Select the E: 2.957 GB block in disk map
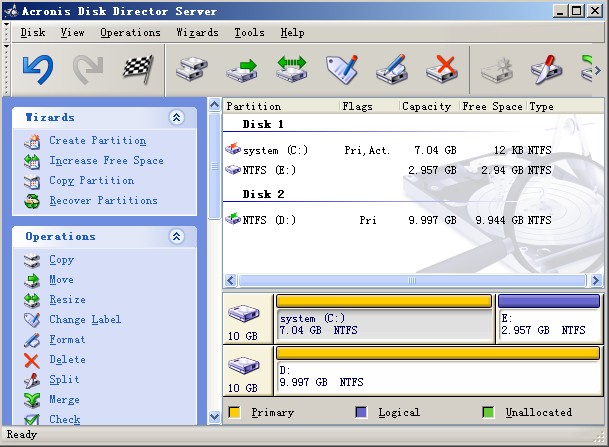The height and width of the screenshot is (447, 609). (549, 319)
